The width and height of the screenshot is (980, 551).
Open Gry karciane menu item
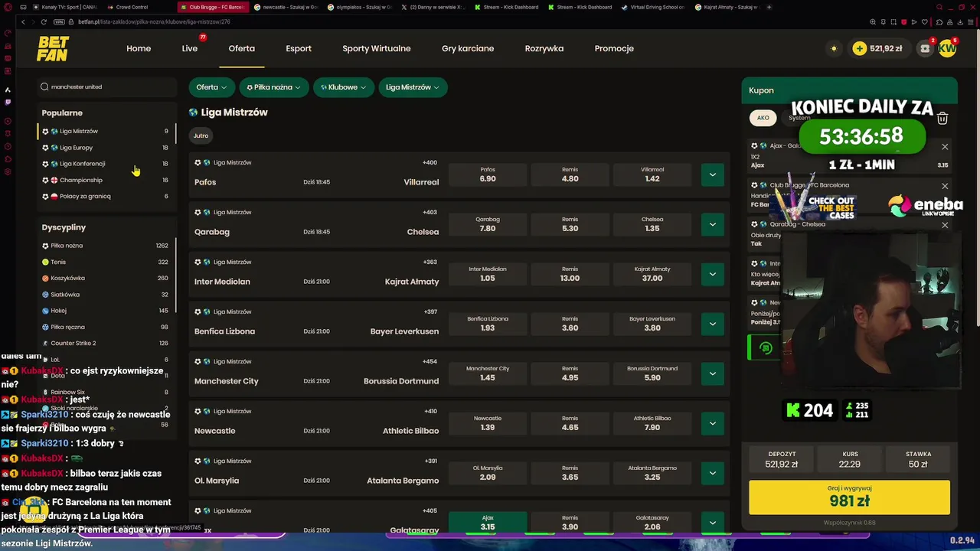pos(468,48)
